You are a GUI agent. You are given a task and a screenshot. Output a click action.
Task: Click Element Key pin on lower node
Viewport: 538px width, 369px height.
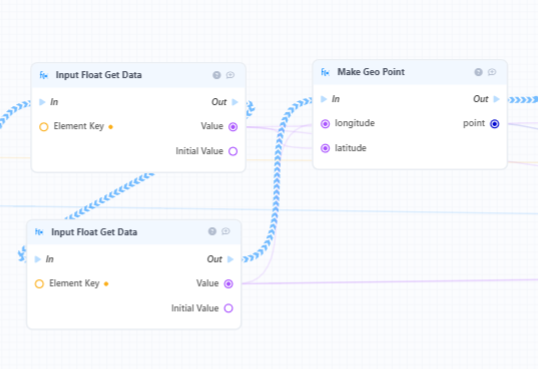point(39,284)
